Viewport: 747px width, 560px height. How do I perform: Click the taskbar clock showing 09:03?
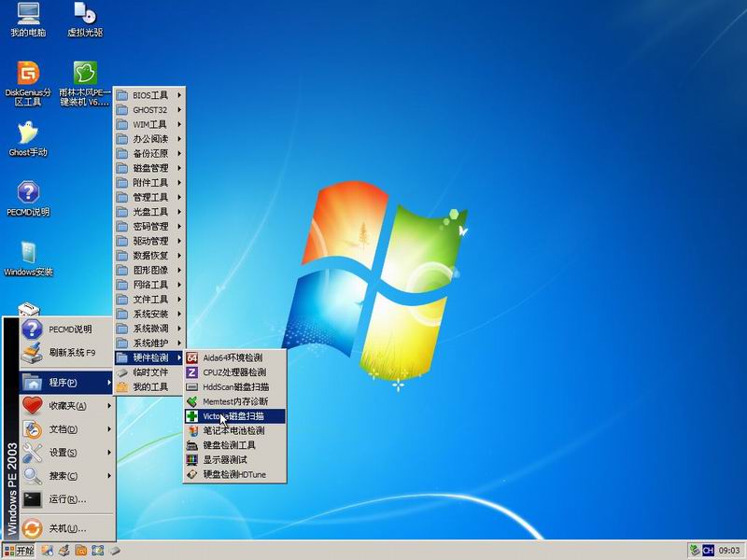click(729, 551)
